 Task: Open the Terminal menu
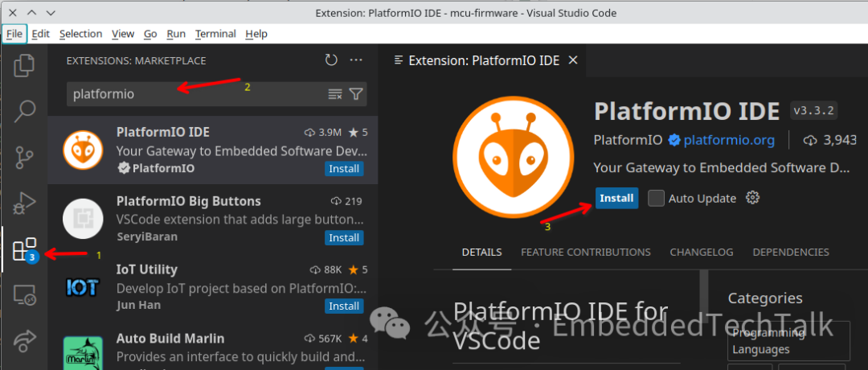(x=215, y=34)
